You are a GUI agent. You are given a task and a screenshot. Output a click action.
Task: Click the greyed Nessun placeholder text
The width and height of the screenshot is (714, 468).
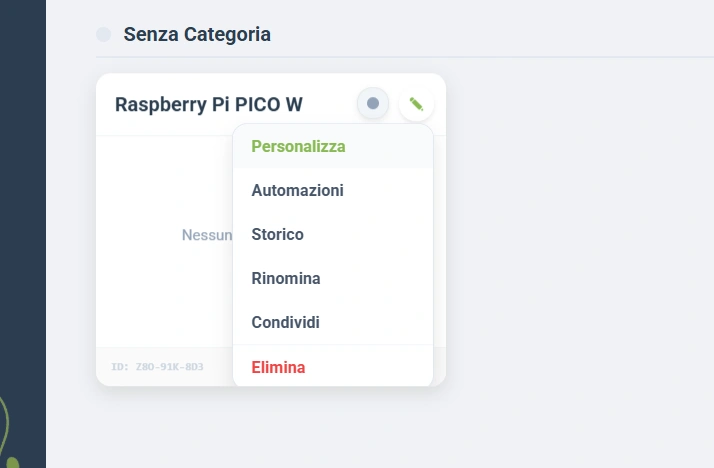click(x=207, y=235)
